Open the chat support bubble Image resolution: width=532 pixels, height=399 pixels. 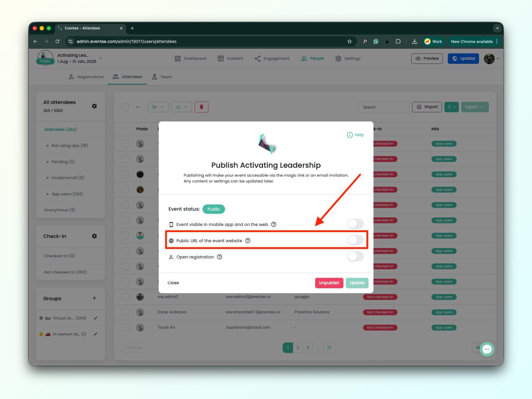pos(487,349)
